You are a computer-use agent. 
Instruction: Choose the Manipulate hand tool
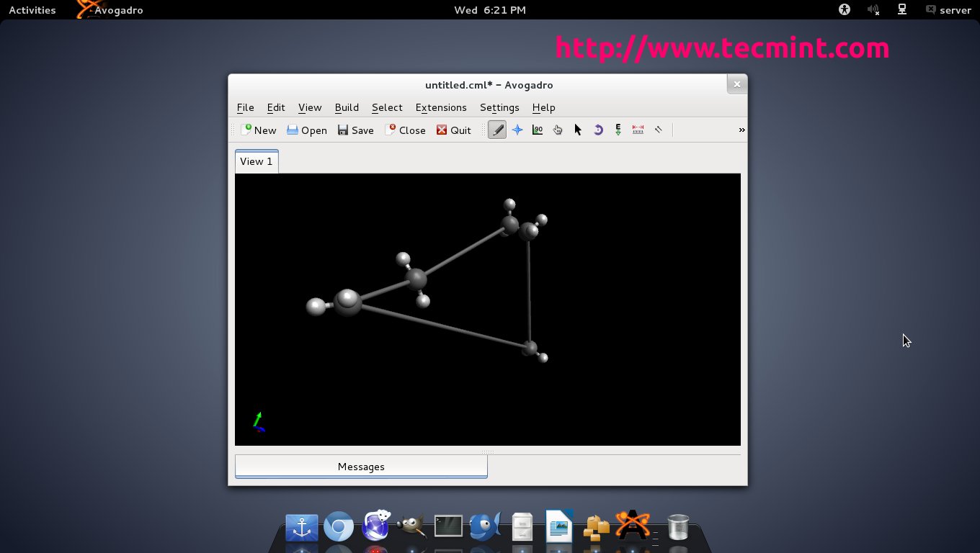pyautogui.click(x=558, y=130)
